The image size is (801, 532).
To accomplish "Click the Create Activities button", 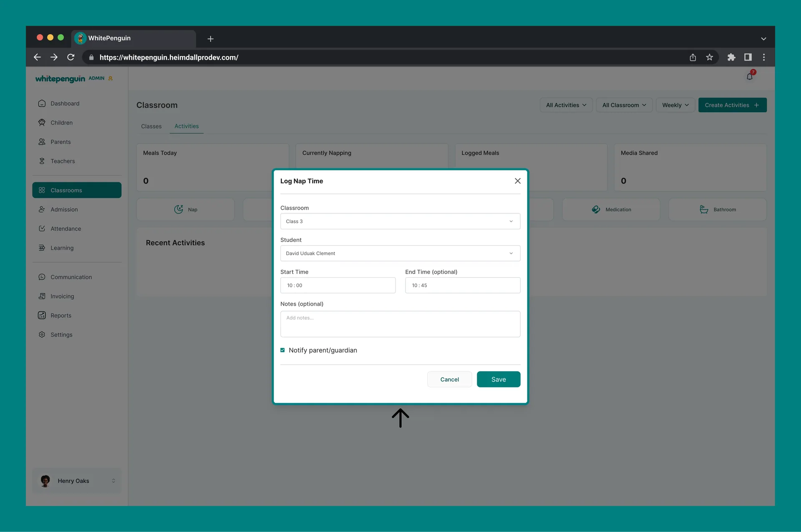I will (732, 105).
